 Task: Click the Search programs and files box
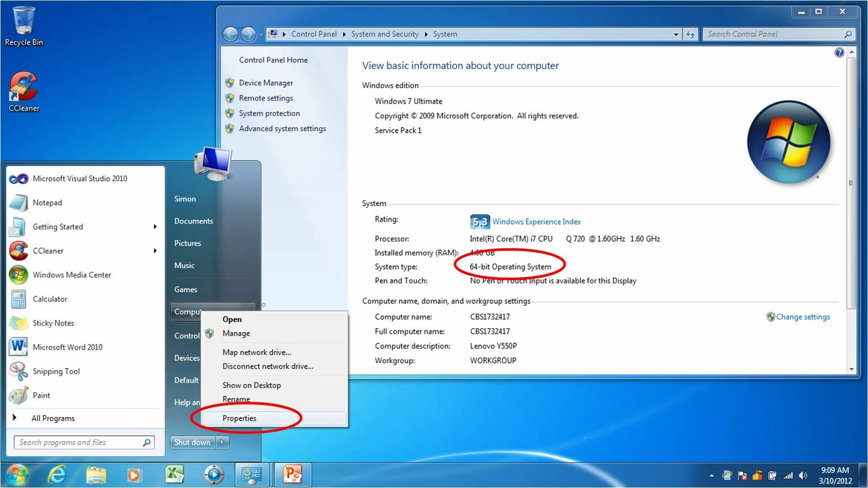[84, 443]
